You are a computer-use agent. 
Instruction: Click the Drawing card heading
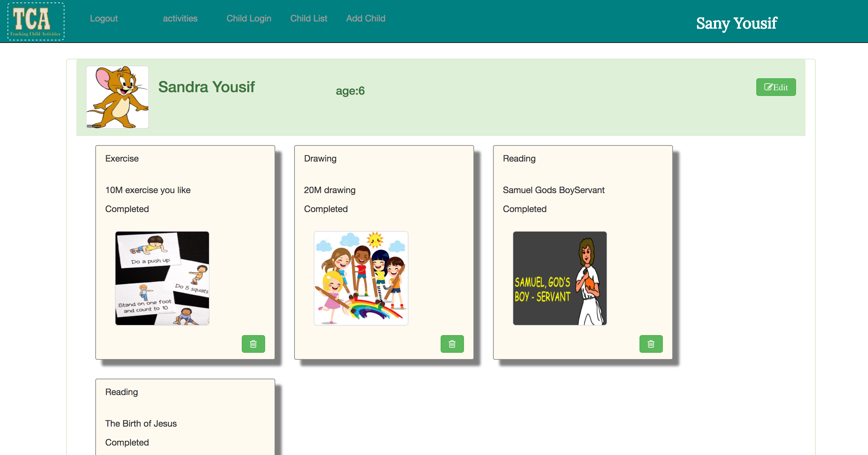[x=320, y=159]
